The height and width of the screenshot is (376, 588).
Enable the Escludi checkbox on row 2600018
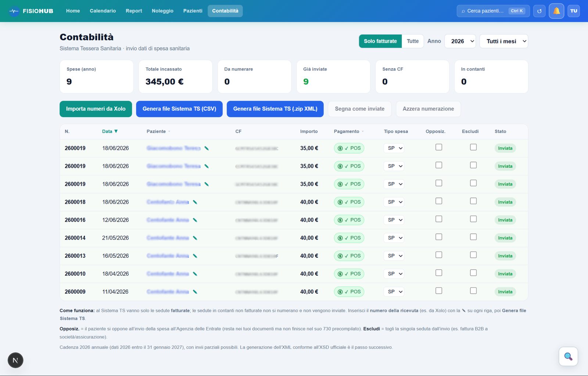tap(473, 201)
